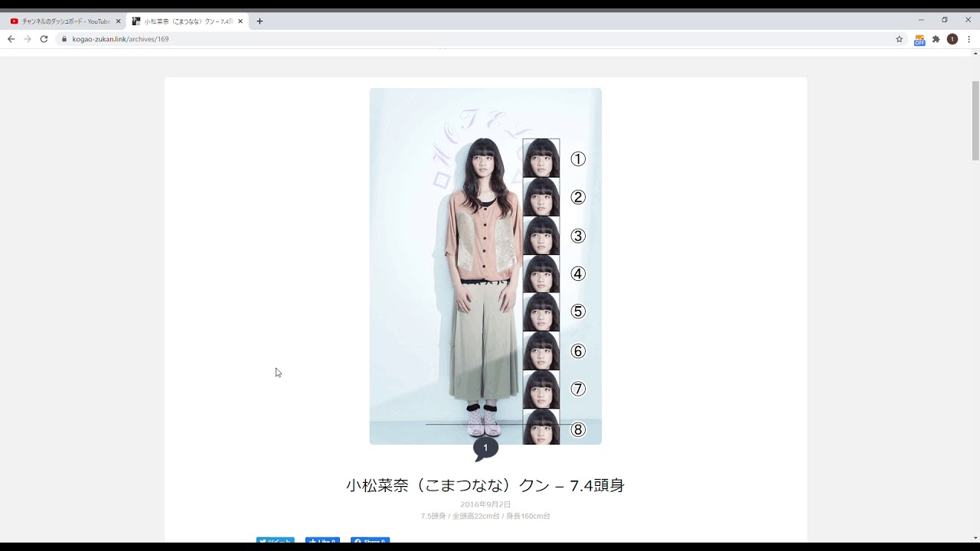Open a new browser tab

(x=260, y=21)
